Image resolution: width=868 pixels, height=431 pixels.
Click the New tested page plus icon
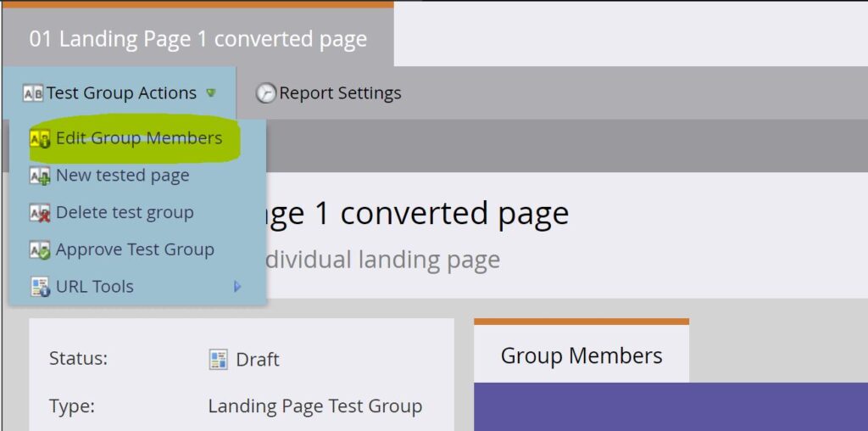click(40, 176)
